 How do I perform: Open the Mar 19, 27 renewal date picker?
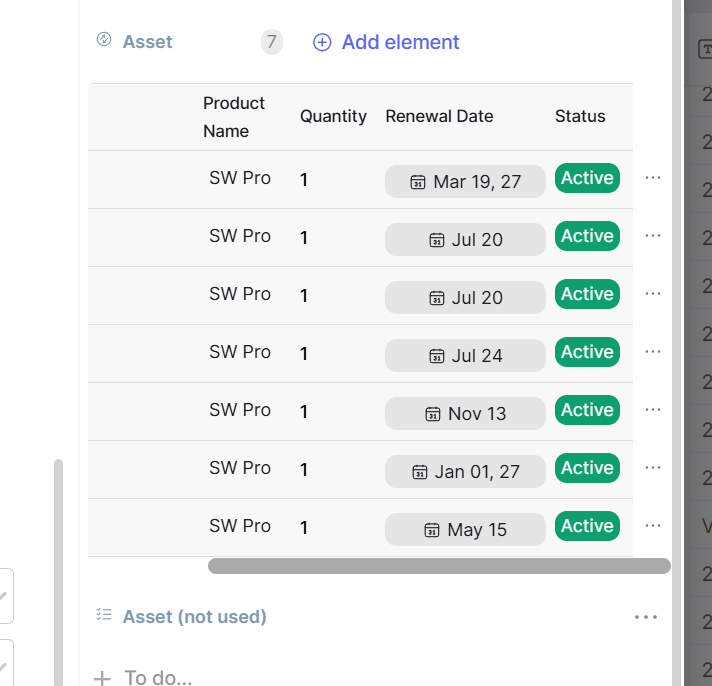465,182
